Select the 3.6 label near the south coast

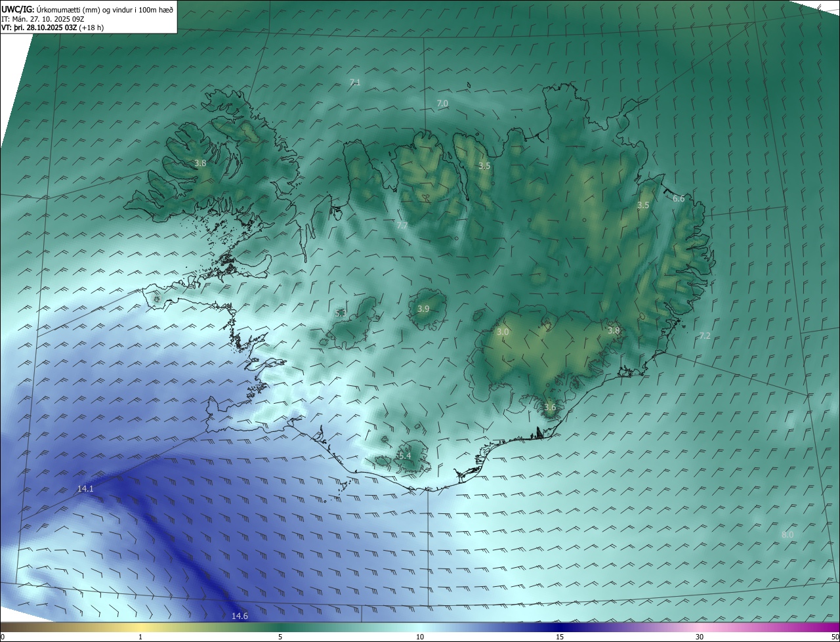pos(550,407)
